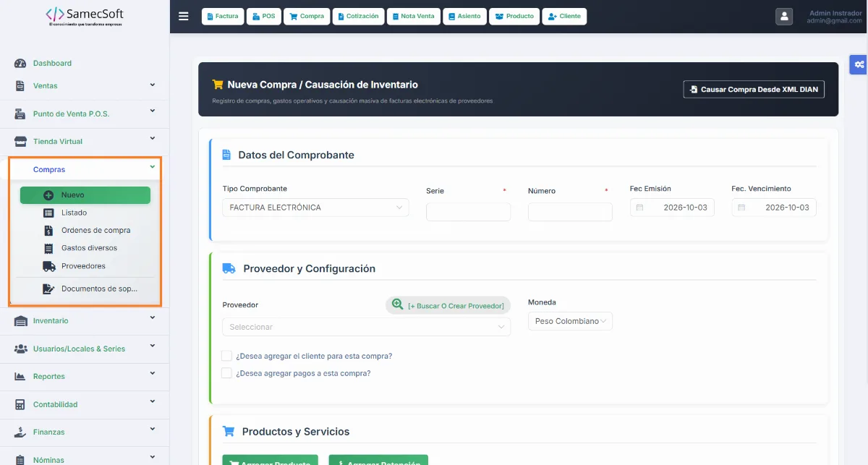Expand the Reportes menu chevron
Viewport: 868px width, 465px height.
point(153,373)
